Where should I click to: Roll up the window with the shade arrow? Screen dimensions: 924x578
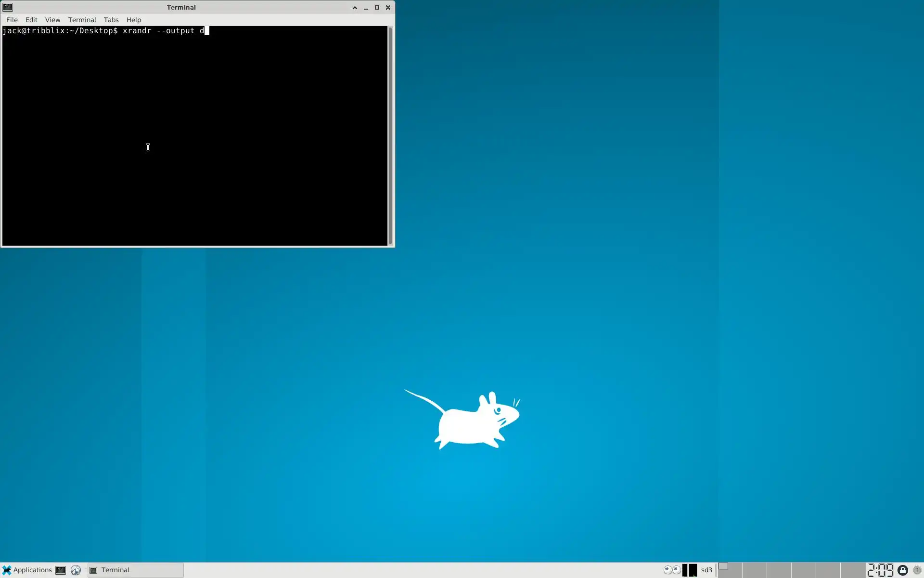click(355, 7)
